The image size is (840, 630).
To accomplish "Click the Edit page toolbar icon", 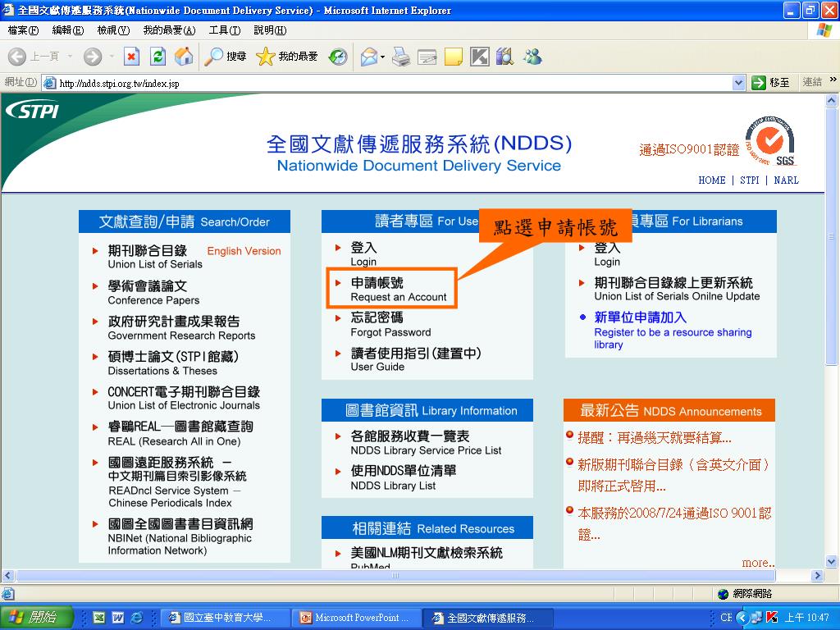I will 427,57.
